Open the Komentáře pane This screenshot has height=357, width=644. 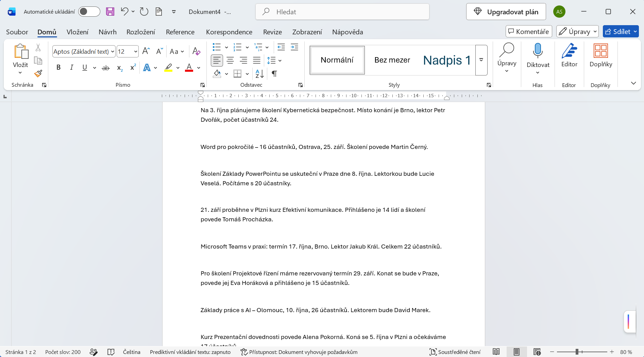529,32
